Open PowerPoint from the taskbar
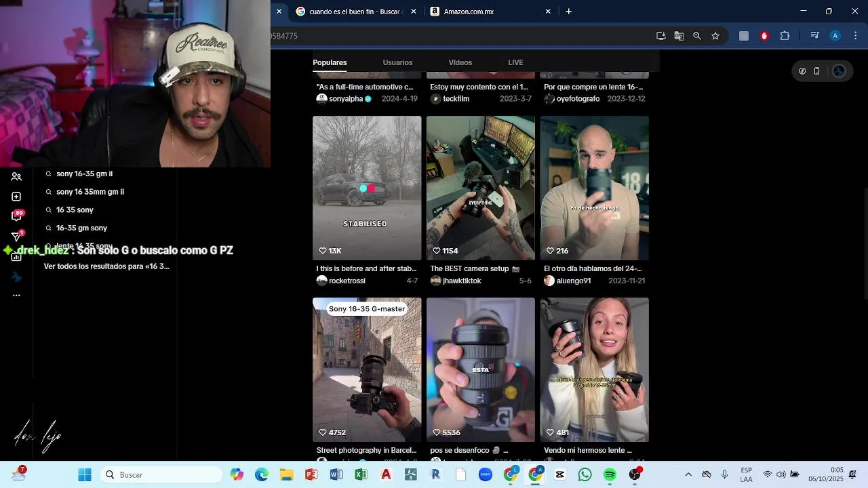Screen dimensions: 868x488 tap(311, 474)
